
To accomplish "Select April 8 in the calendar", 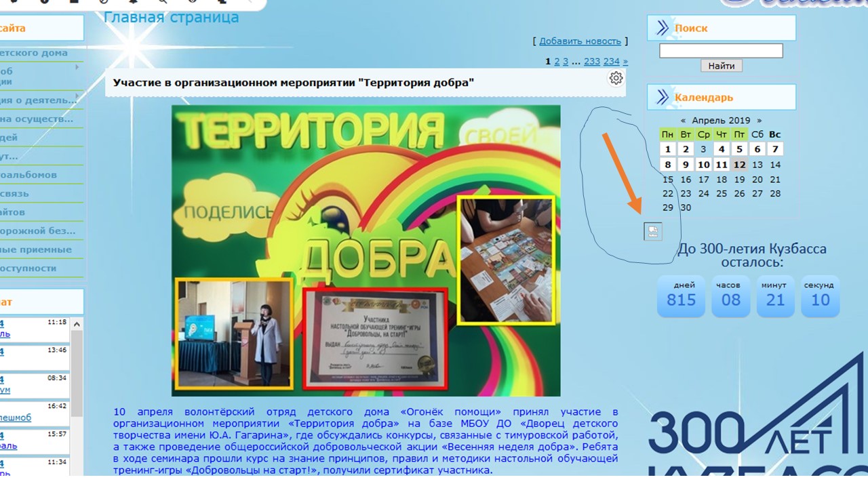I will pos(668,165).
